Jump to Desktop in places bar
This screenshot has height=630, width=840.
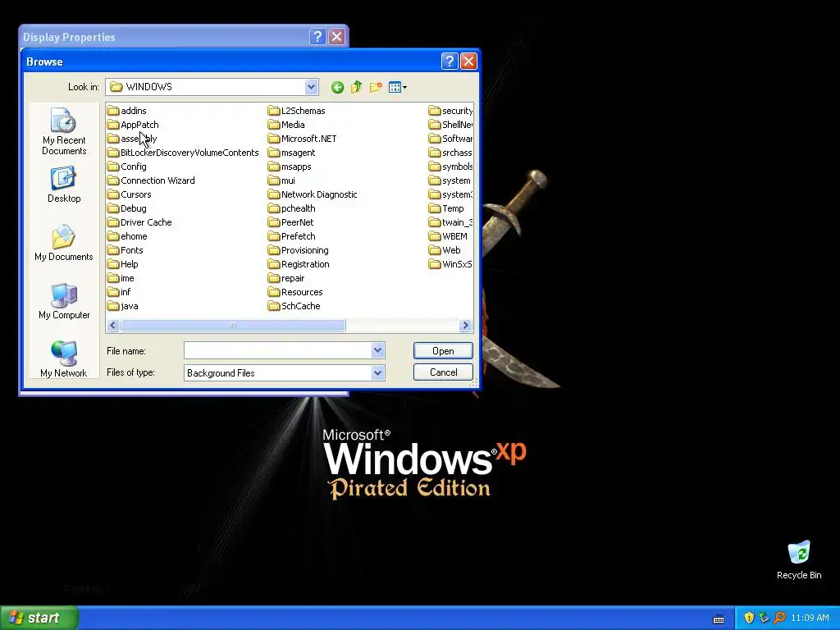tap(64, 185)
